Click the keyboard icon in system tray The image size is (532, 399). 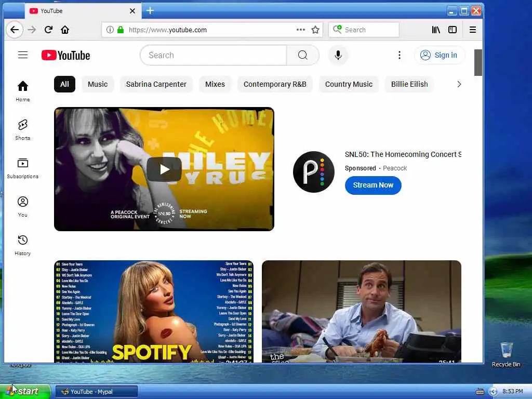coord(480,392)
